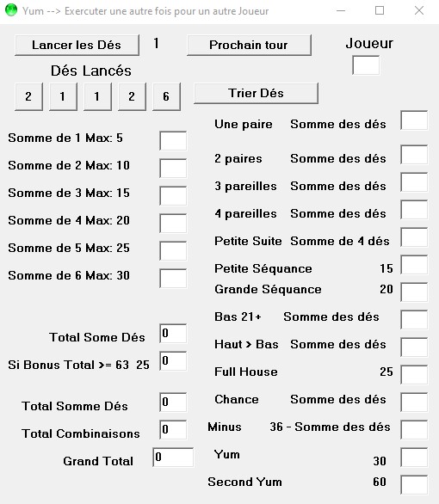Screen dimensions: 439x504
Task: Click the Full House score box
Action: [414, 375]
